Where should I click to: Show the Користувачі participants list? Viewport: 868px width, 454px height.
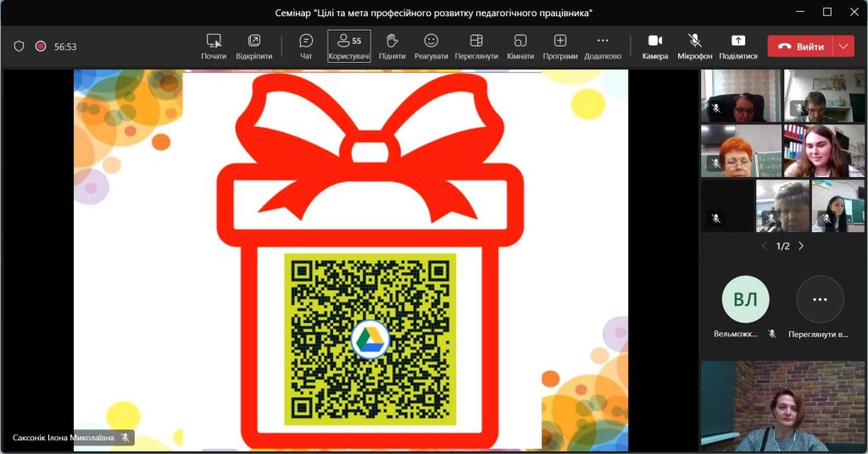(x=349, y=47)
